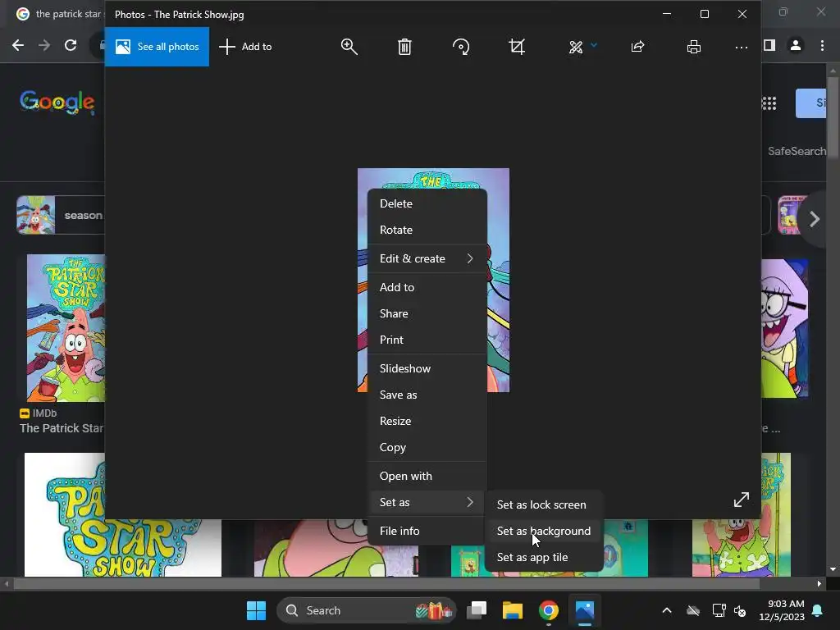Select Add to in the context menu
The height and width of the screenshot is (630, 840).
pos(427,287)
